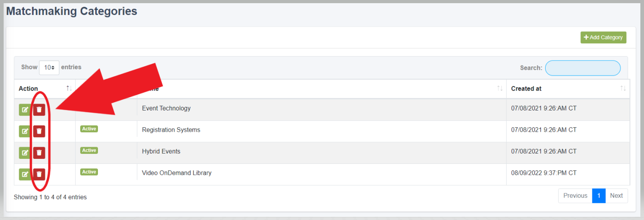The width and height of the screenshot is (644, 220).
Task: Delete the Hybrid Events category
Action: [x=39, y=153]
